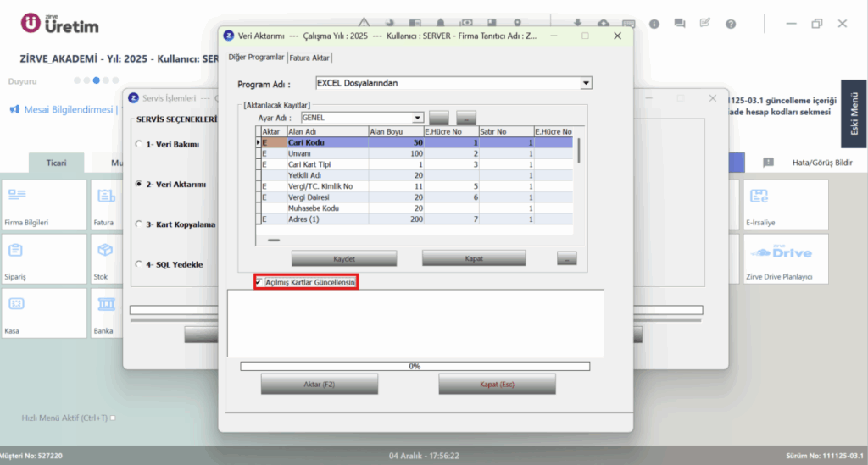Click the Alan Adı column header

[328, 131]
